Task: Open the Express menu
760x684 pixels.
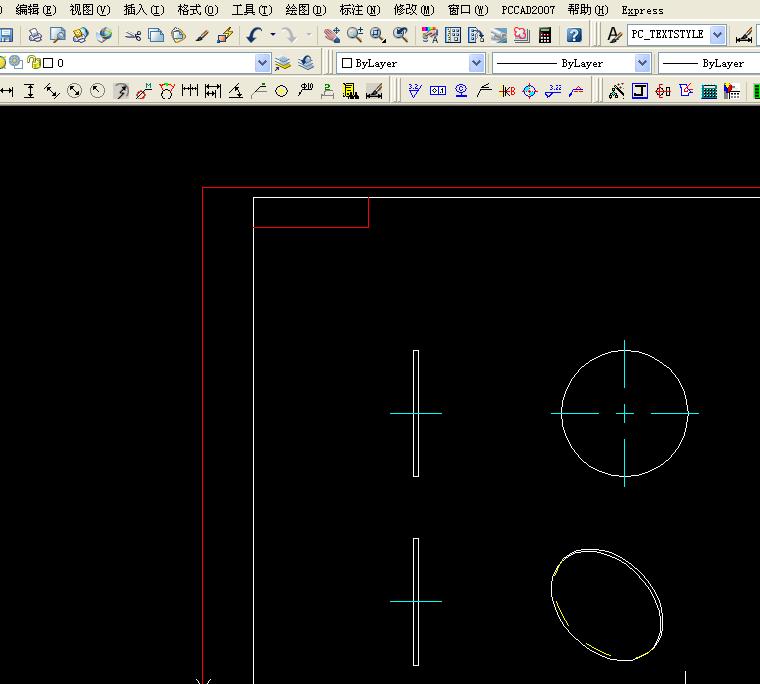Action: (x=642, y=10)
